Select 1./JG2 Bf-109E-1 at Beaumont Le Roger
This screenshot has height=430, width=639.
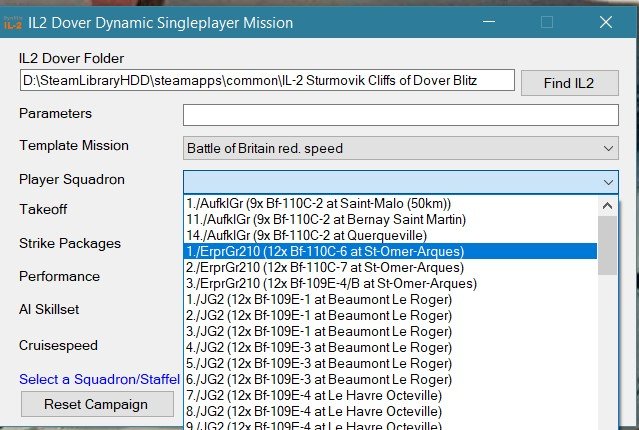(x=390, y=300)
